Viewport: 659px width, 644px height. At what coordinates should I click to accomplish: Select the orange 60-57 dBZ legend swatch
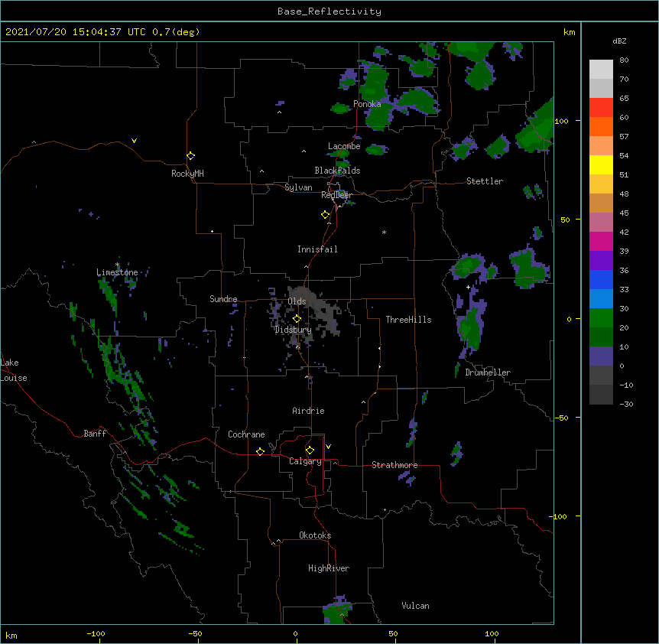coord(601,126)
